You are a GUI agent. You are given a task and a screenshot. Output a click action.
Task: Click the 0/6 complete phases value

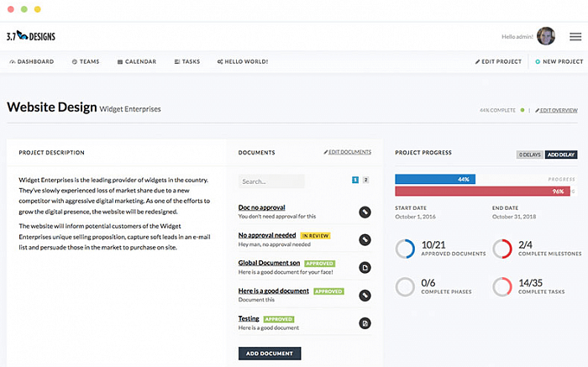(x=428, y=283)
